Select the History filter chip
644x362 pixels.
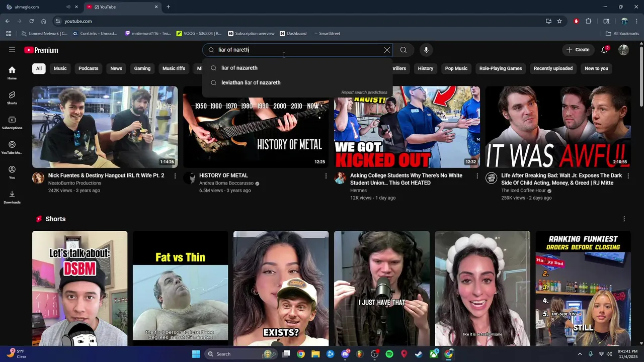[425, 68]
